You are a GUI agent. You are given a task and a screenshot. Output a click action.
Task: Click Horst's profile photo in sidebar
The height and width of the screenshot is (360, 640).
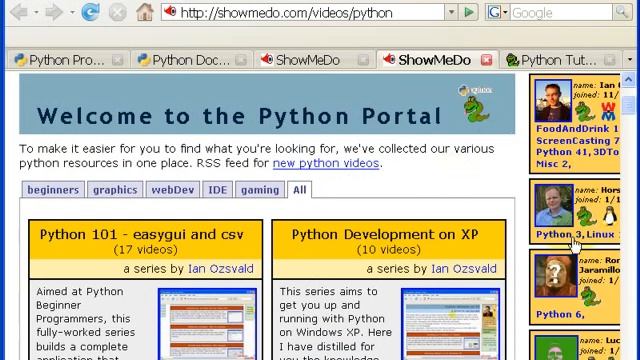click(554, 206)
